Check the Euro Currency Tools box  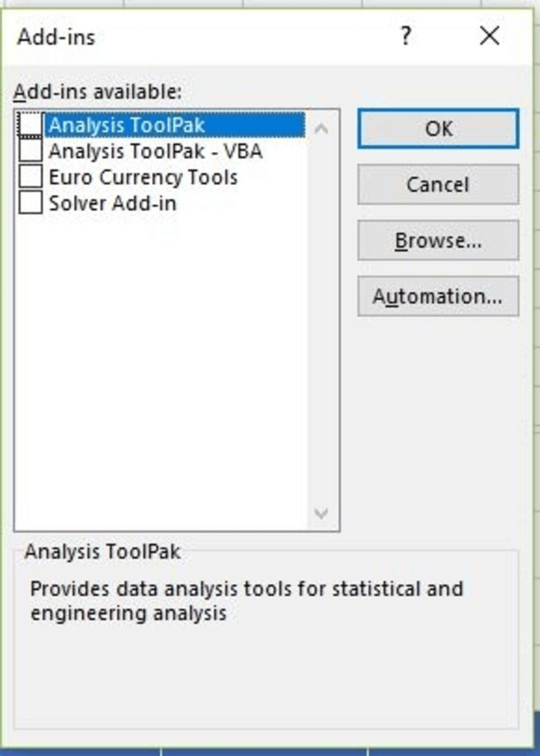31,177
